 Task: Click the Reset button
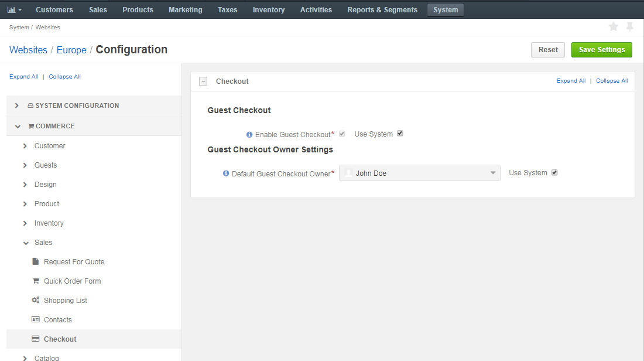click(548, 50)
